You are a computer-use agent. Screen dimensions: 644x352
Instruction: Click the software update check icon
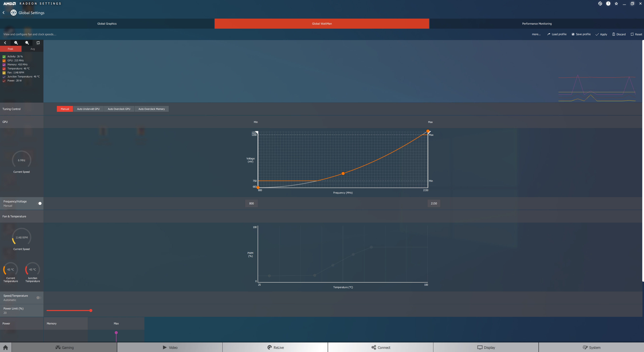tap(600, 4)
